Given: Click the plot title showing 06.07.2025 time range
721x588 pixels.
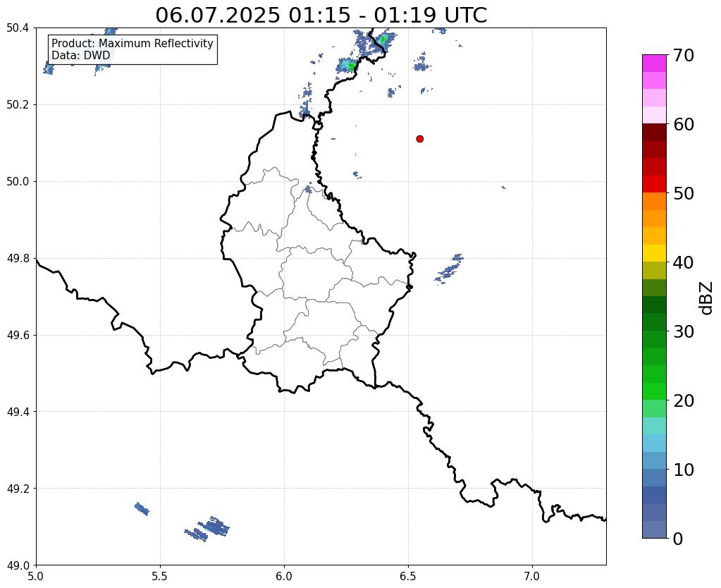Looking at the screenshot, I should click(x=321, y=15).
